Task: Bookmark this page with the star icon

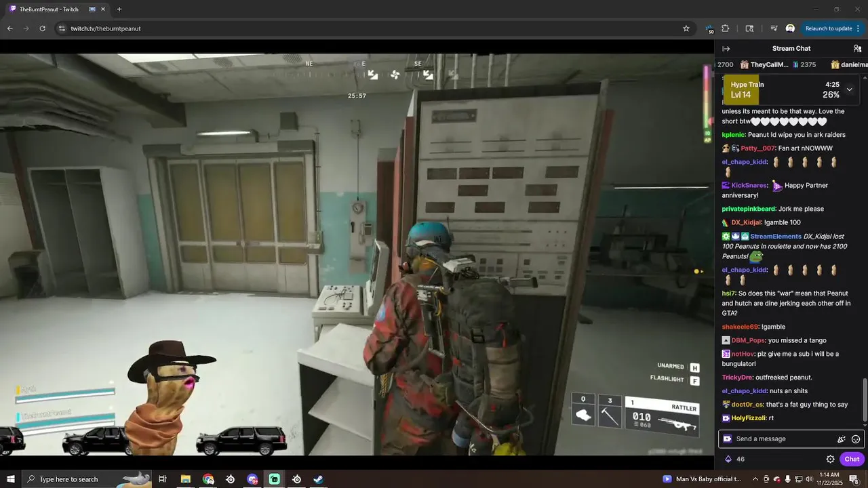Action: point(686,28)
